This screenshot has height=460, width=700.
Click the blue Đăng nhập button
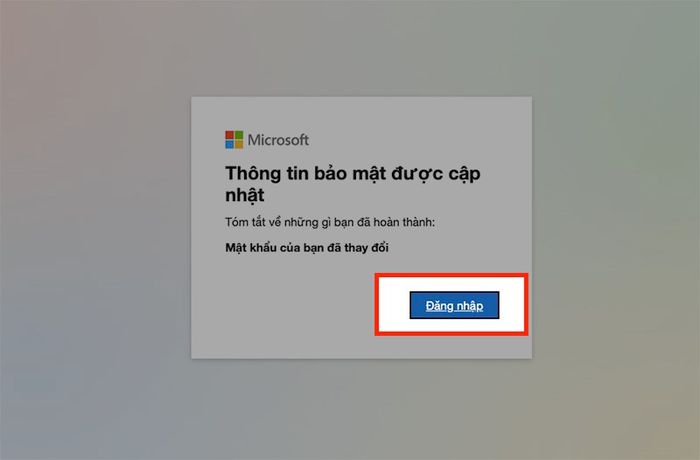point(454,305)
